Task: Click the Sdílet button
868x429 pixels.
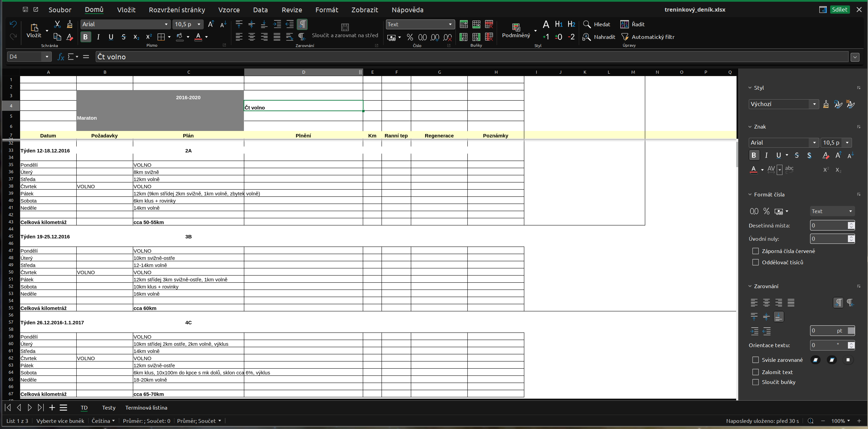Action: coord(839,10)
